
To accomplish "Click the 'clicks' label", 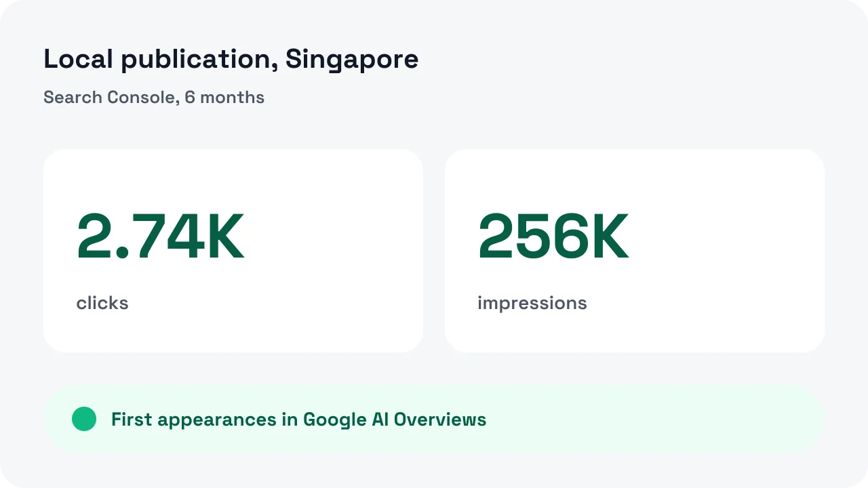I will pyautogui.click(x=102, y=303).
